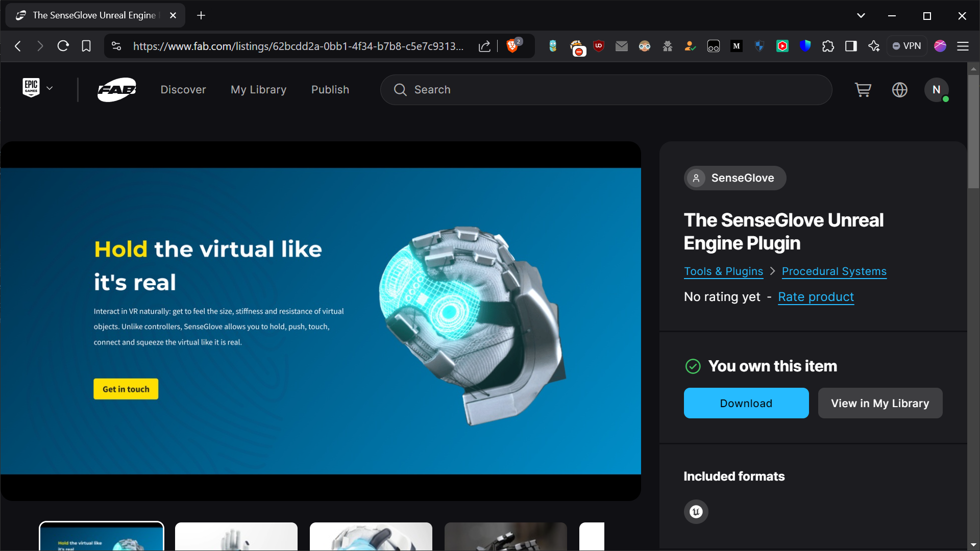Click the View in My Library button
The image size is (980, 551).
click(880, 403)
